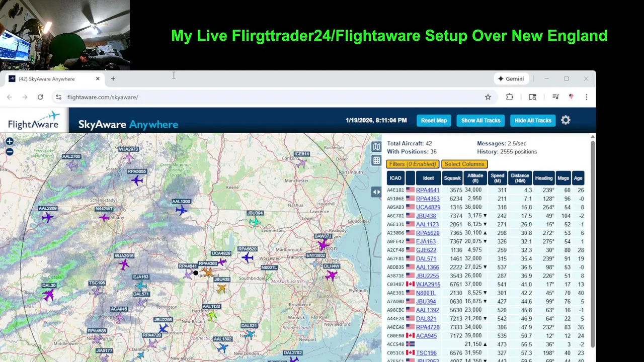The height and width of the screenshot is (362, 644).
Task: Open the browser extensions puzzle icon
Action: 510,97
